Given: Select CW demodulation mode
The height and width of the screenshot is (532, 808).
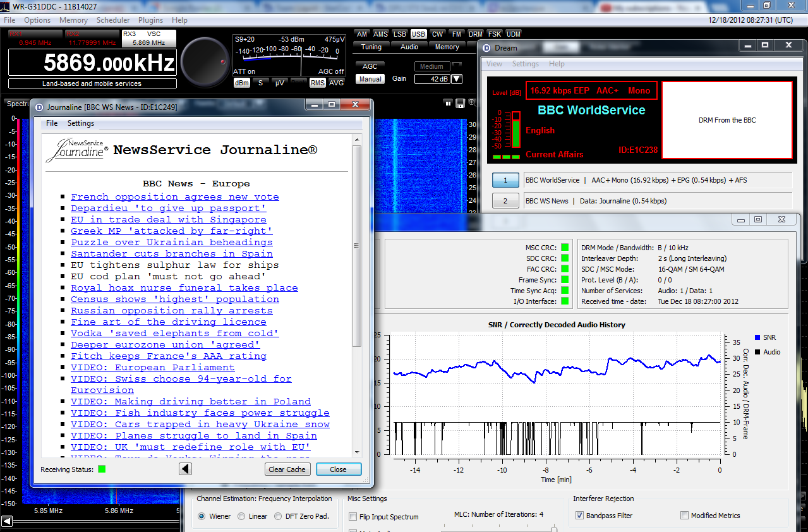Looking at the screenshot, I should tap(437, 34).
